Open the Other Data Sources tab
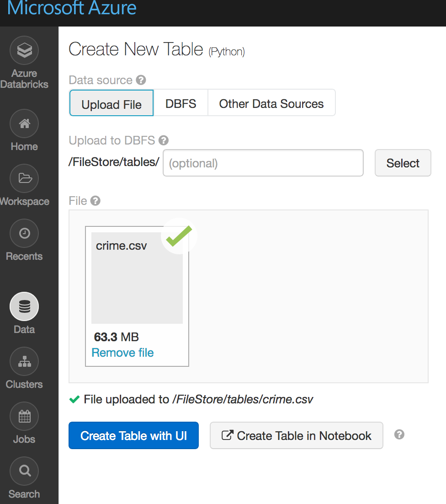446x504 pixels. click(271, 103)
